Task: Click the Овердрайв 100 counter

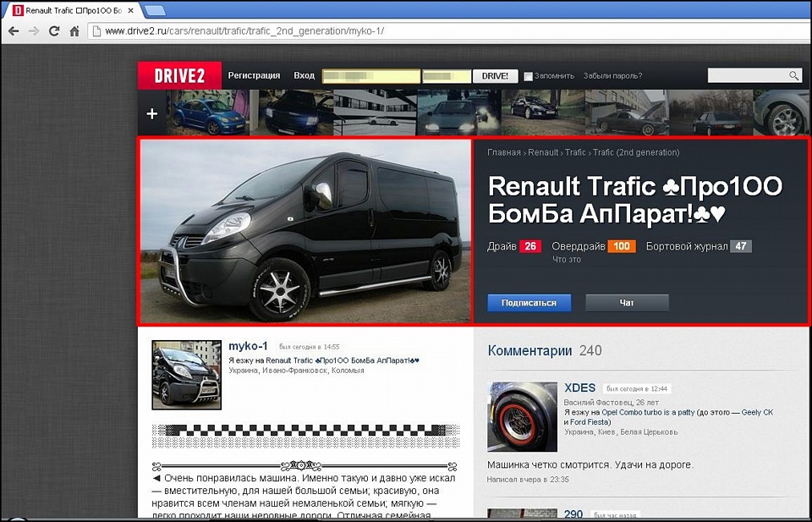Action: pos(594,246)
